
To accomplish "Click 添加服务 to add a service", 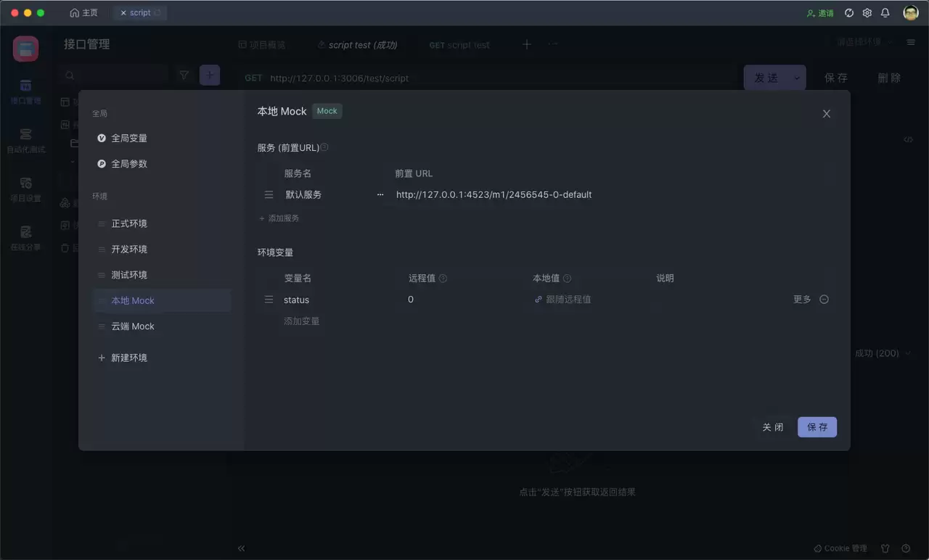I will pos(279,218).
